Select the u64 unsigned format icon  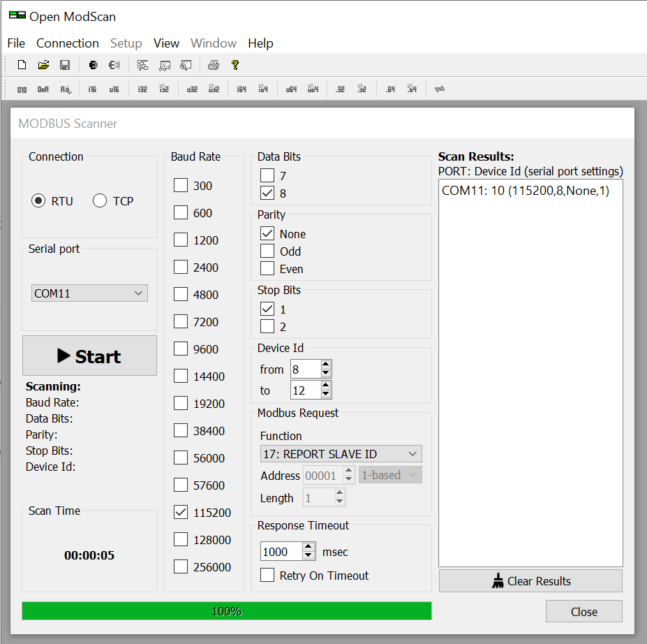[x=291, y=89]
